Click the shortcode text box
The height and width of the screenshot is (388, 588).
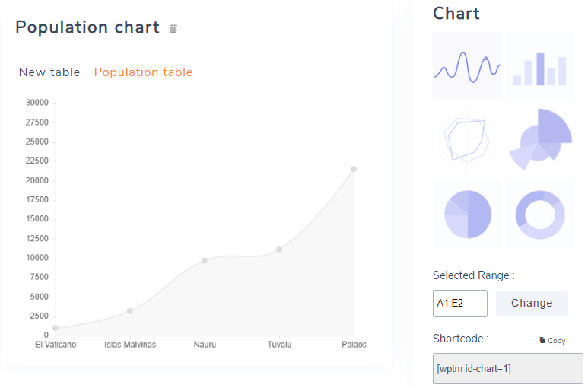[507, 368]
